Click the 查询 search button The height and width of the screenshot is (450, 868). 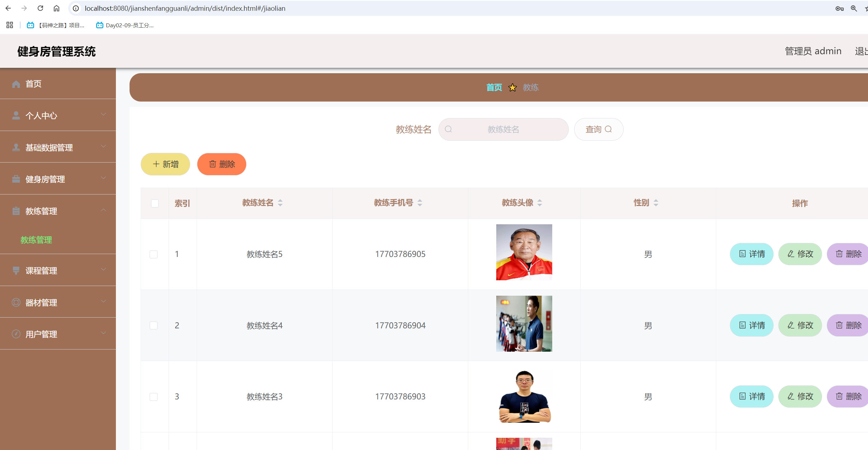click(x=599, y=129)
